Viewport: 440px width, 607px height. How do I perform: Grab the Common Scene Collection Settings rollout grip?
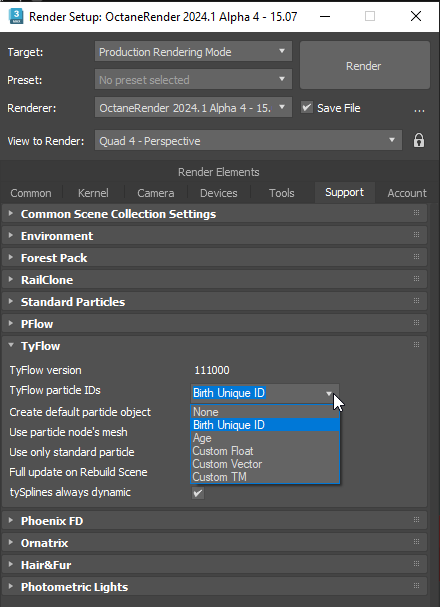416,213
